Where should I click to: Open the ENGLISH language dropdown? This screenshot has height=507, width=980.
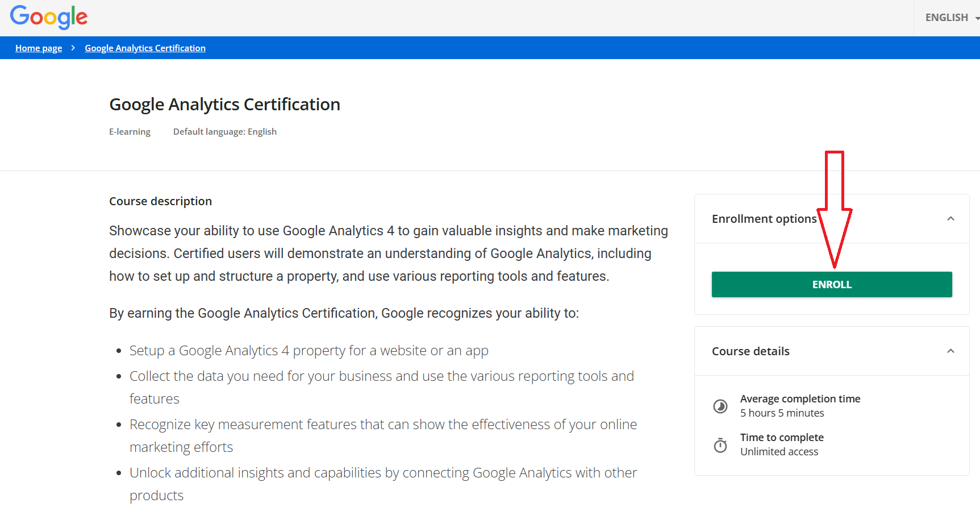[950, 18]
